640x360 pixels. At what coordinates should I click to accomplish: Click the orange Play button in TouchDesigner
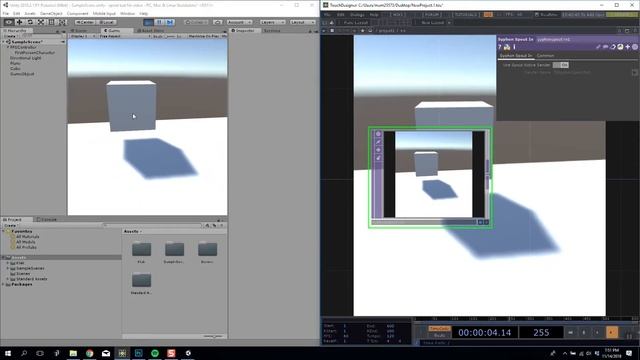(x=611, y=333)
